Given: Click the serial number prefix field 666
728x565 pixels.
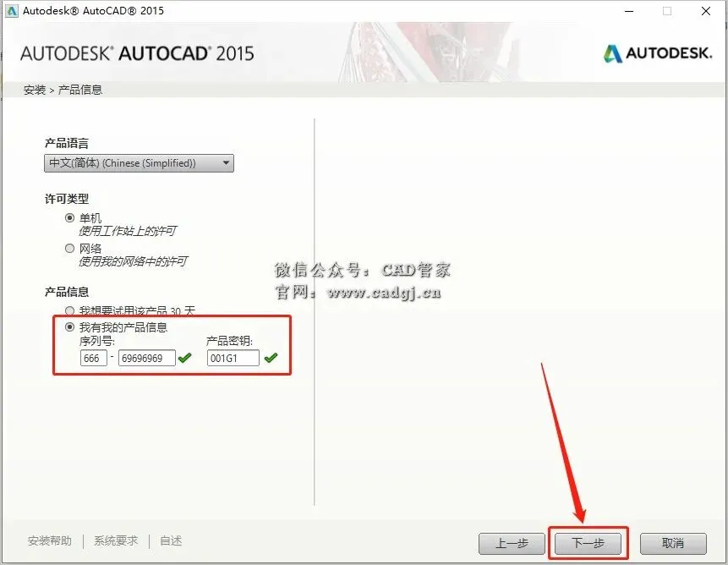Looking at the screenshot, I should [93, 358].
